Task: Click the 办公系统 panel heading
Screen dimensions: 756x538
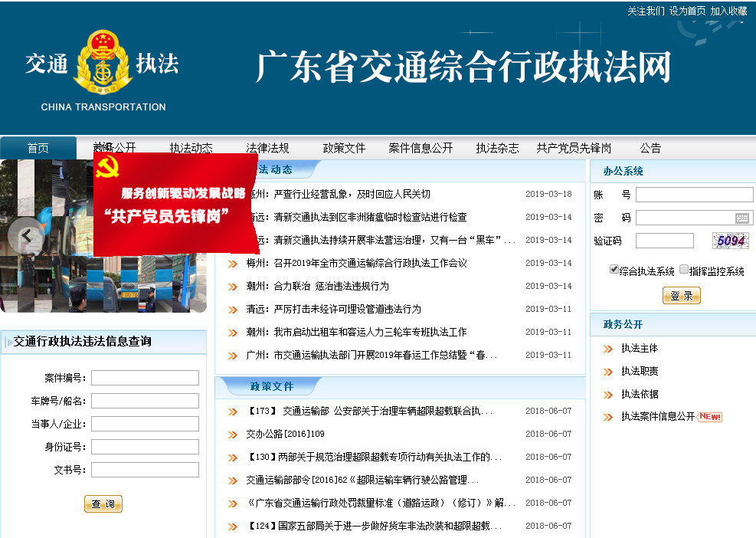Action: click(623, 171)
